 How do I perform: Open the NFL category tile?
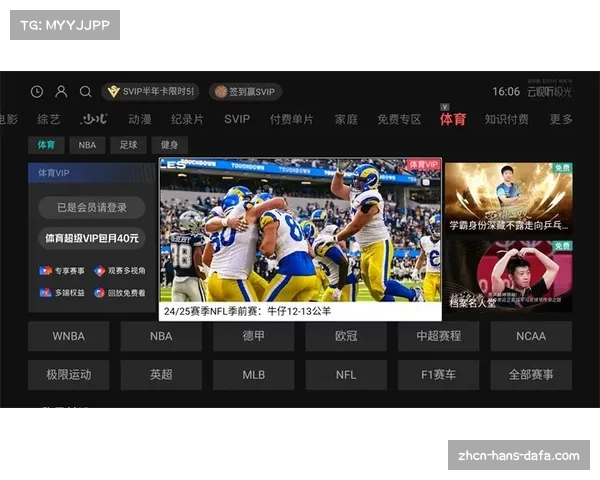click(346, 375)
